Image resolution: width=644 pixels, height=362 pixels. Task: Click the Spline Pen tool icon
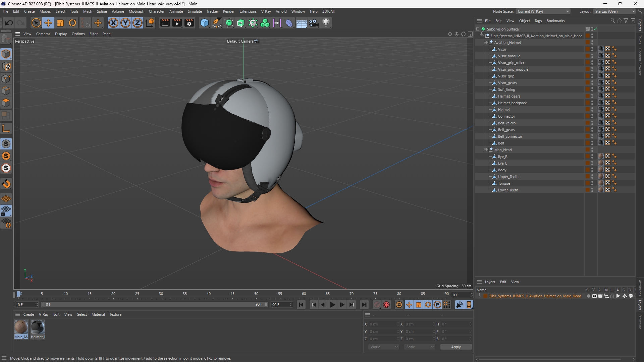coord(217,23)
